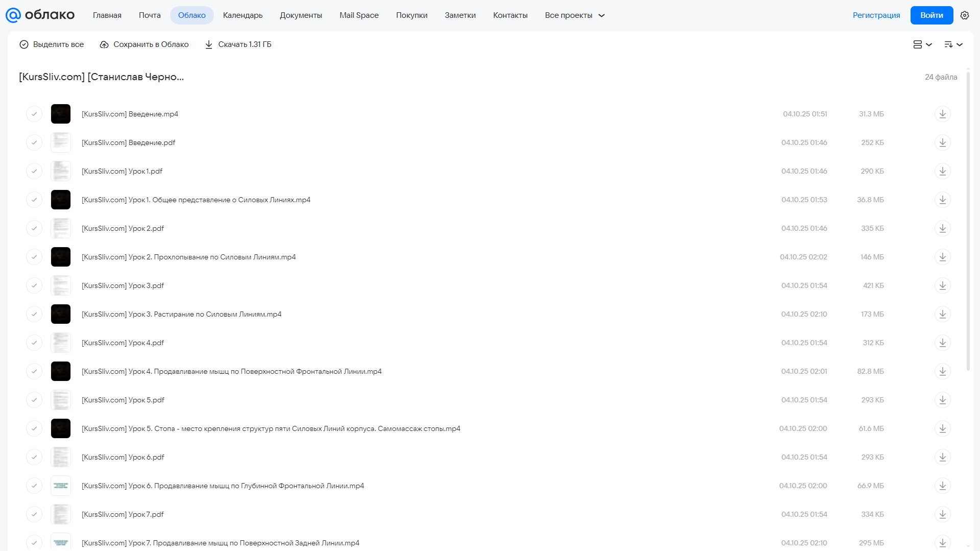Download Урок 3.pdf using its row icon

(x=942, y=285)
